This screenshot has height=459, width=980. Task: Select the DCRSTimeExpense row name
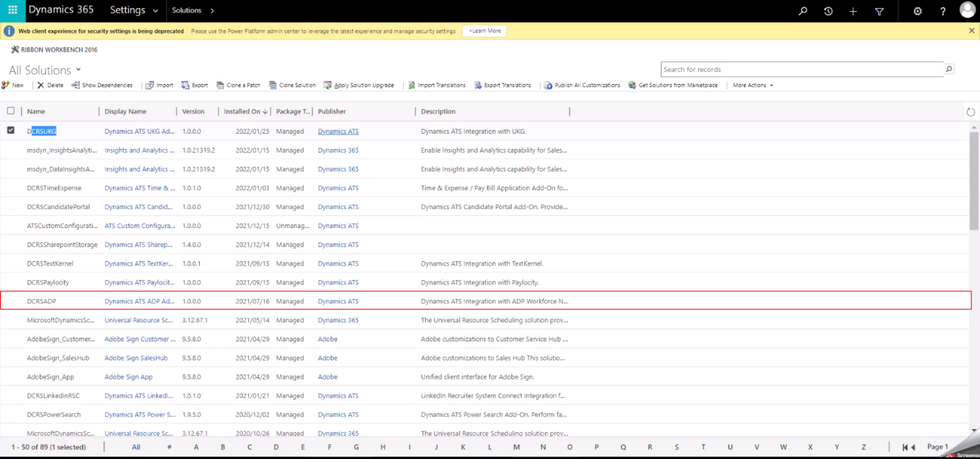[x=54, y=188]
